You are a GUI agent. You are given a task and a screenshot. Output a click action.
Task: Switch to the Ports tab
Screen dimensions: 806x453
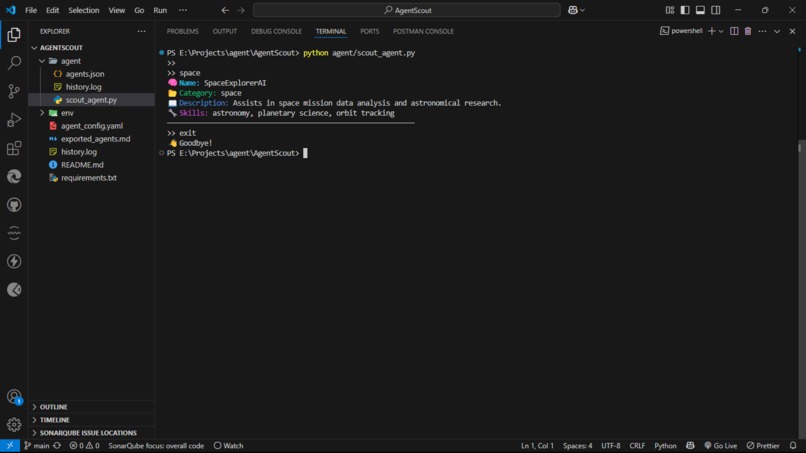click(370, 31)
